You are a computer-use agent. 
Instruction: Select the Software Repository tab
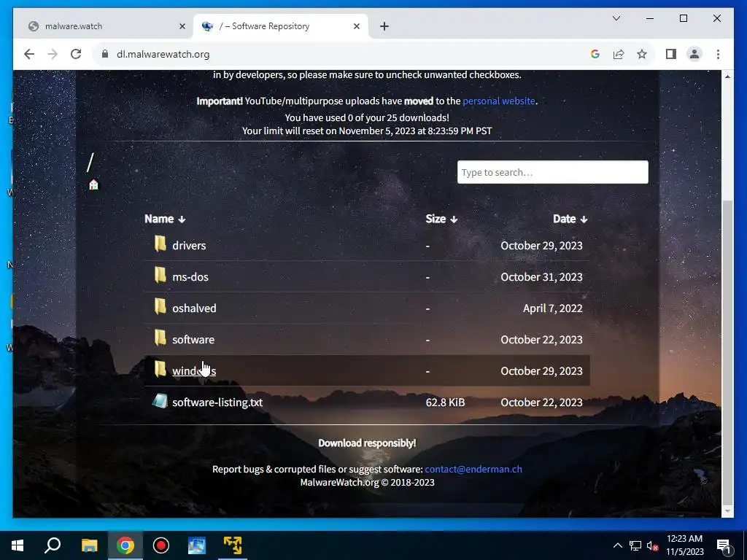coord(281,26)
